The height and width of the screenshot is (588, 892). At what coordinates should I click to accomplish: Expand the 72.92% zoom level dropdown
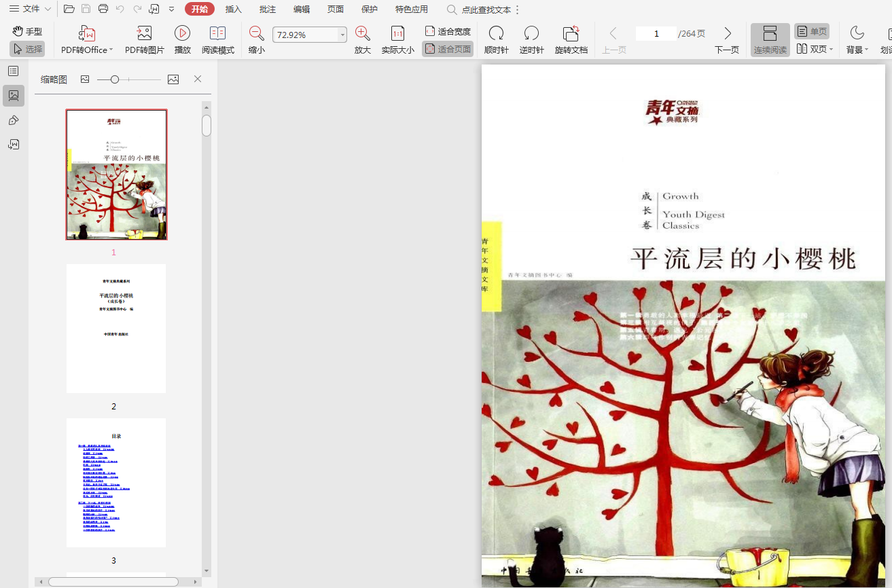point(342,35)
